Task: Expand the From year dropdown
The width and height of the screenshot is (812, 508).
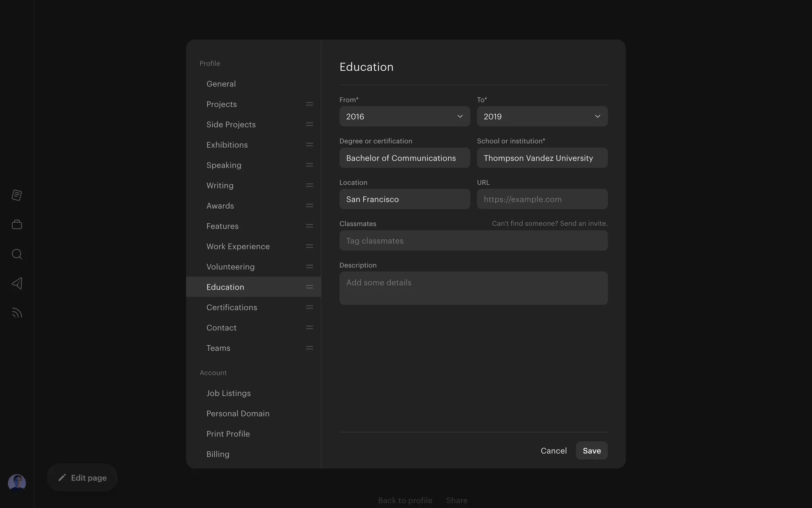Action: tap(404, 116)
